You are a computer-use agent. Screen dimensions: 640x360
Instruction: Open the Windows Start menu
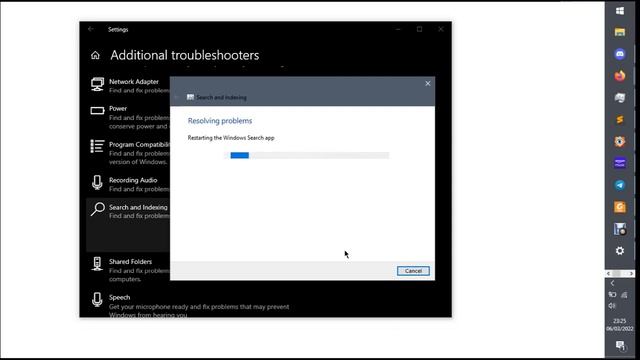pos(620,11)
